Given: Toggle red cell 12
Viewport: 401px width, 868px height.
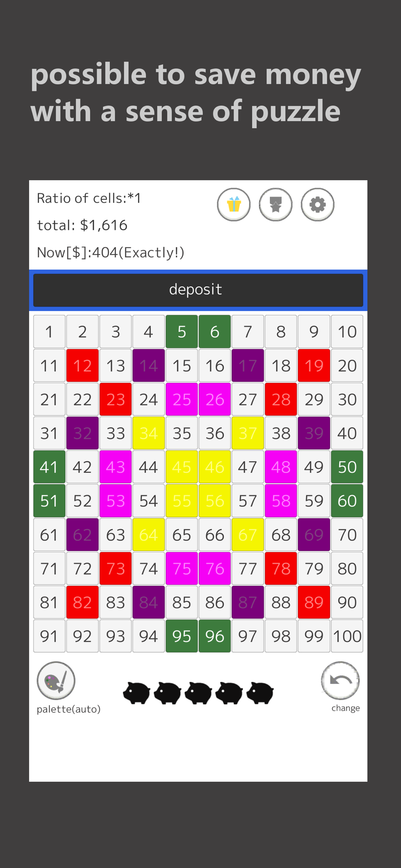Looking at the screenshot, I should click(x=82, y=365).
